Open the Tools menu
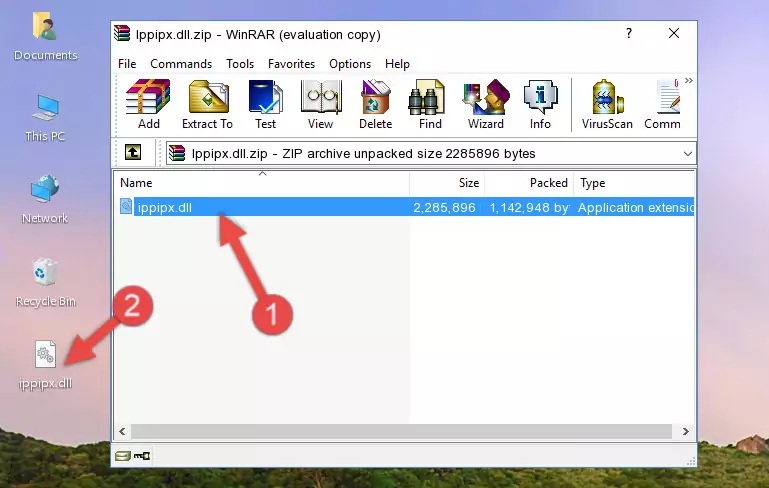Viewport: 769px width, 488px height. click(240, 64)
